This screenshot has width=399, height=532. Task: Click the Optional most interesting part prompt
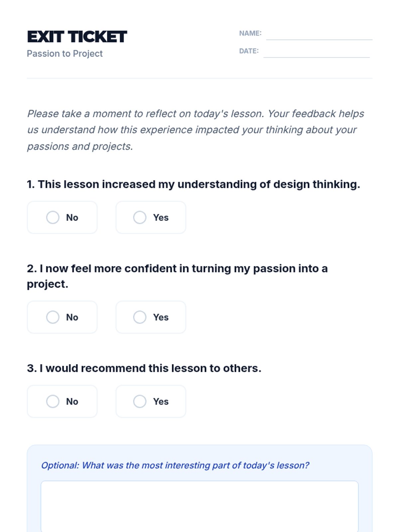click(x=175, y=465)
